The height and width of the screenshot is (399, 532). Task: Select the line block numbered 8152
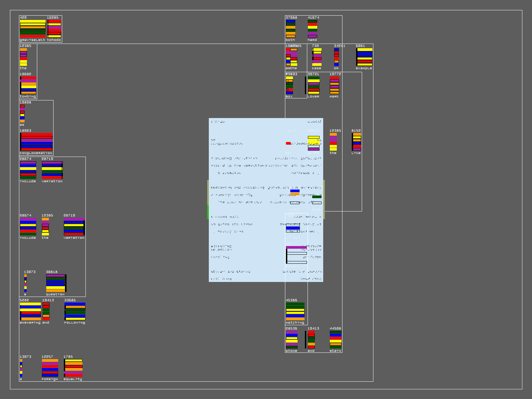356,142
